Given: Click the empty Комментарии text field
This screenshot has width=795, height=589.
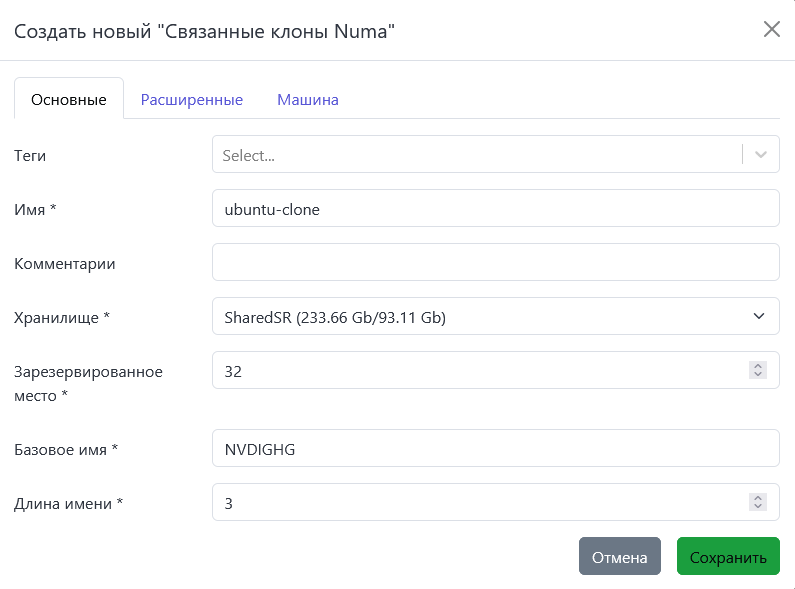Looking at the screenshot, I should [495, 263].
